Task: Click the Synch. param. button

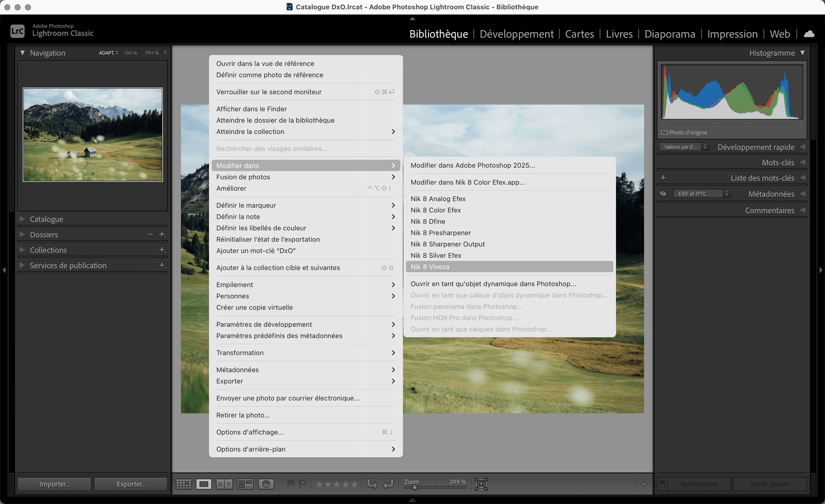Action: (770, 484)
